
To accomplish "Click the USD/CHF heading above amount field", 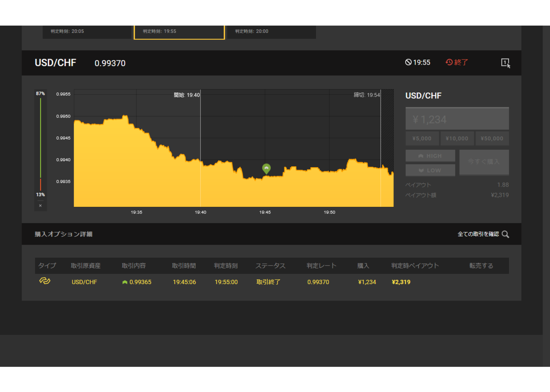I will [423, 96].
